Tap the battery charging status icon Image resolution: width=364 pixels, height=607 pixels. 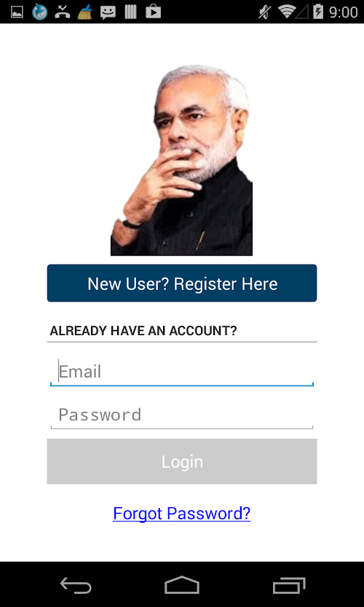pos(318,12)
